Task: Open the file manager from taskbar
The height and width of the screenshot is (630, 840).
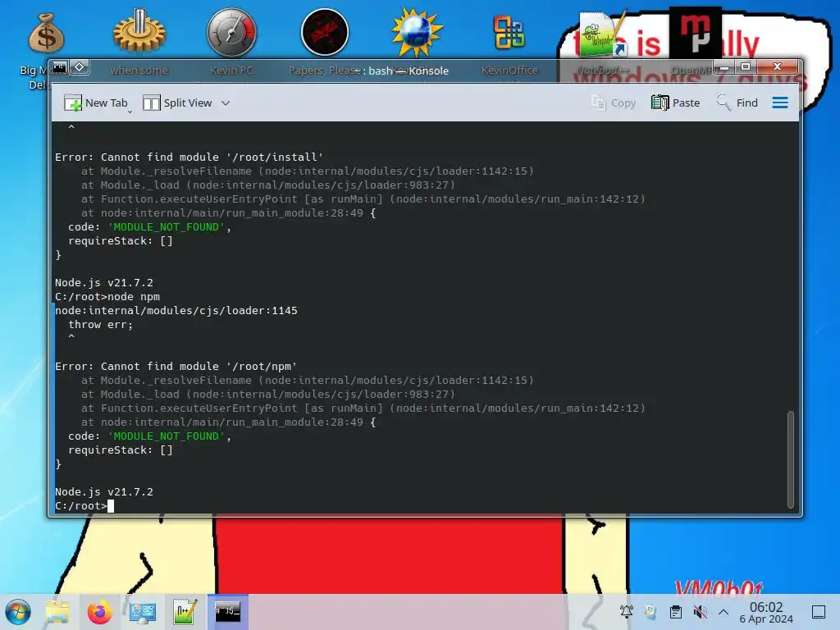Action: coord(57,612)
